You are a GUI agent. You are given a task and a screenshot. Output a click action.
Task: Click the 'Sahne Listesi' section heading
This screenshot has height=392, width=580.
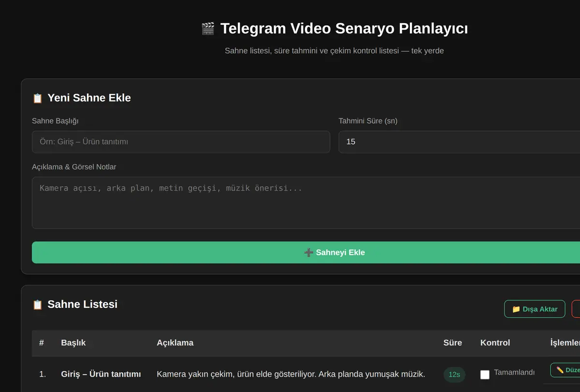coord(82,304)
